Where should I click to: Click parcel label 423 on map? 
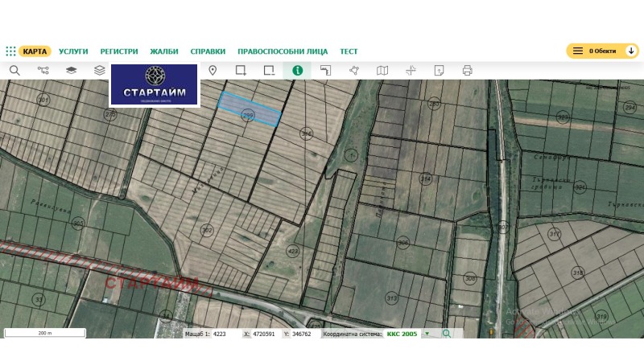pos(293,251)
